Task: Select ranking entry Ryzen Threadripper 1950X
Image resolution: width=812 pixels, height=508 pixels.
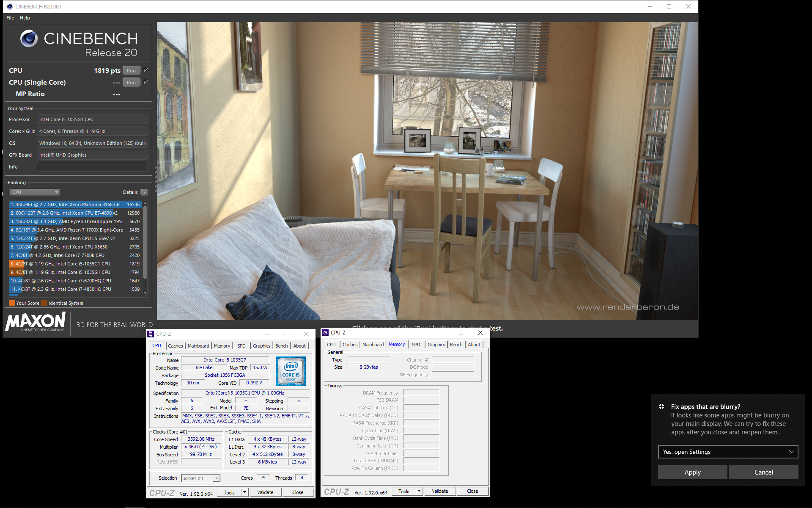Action: (75, 221)
